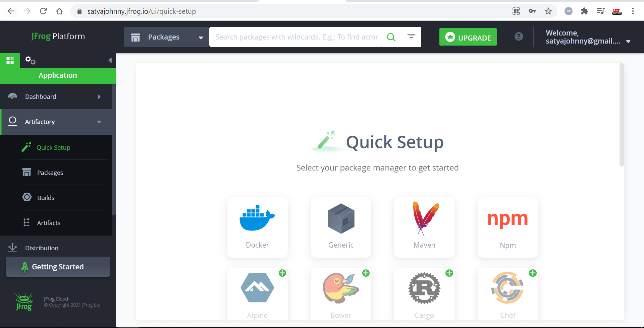Bookmark this page with star icon
644x328 pixels.
pos(548,11)
